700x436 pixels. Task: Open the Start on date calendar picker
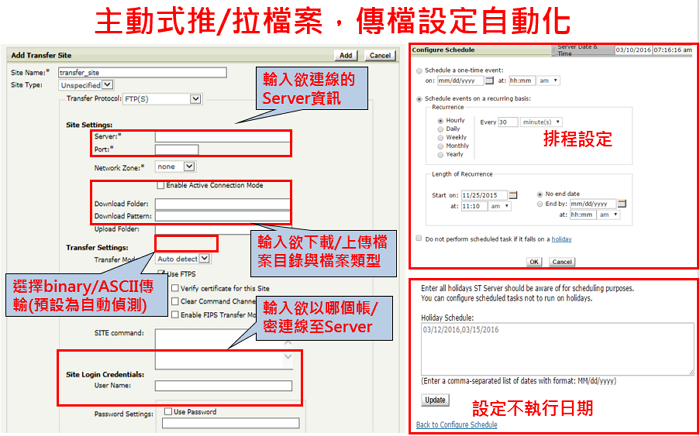point(514,195)
